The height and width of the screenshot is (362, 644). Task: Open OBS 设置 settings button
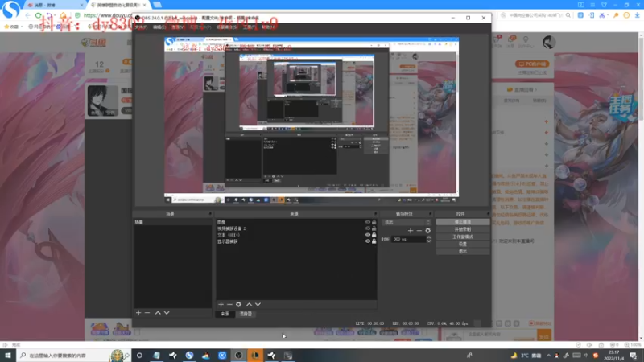point(463,245)
